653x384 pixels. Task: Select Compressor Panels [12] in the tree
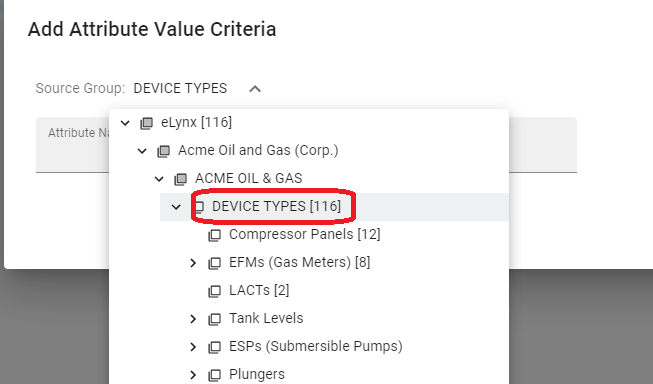[304, 234]
